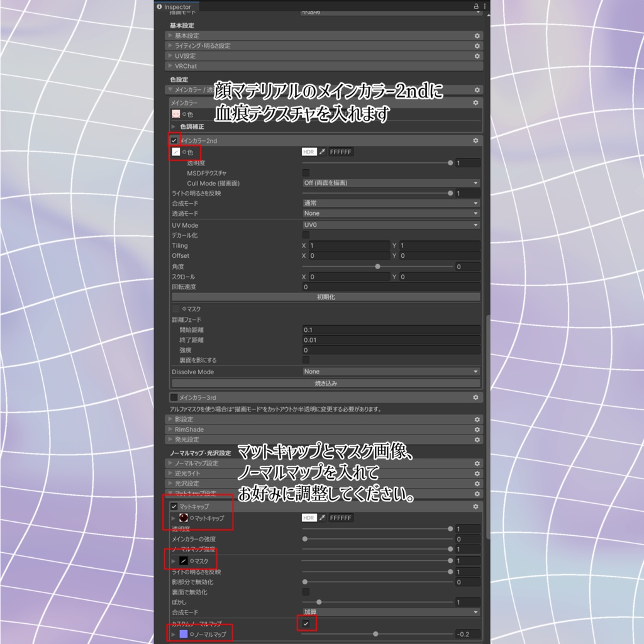This screenshot has width=644, height=644.
Task: Open gear menu for 逆光ライト
Action: pos(477,474)
